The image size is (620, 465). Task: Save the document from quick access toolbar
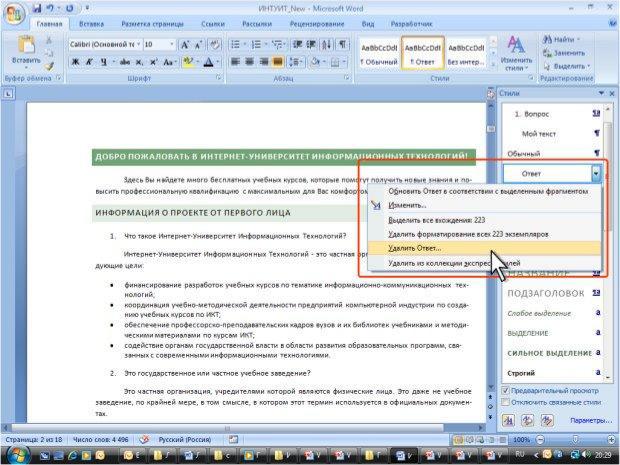click(37, 8)
